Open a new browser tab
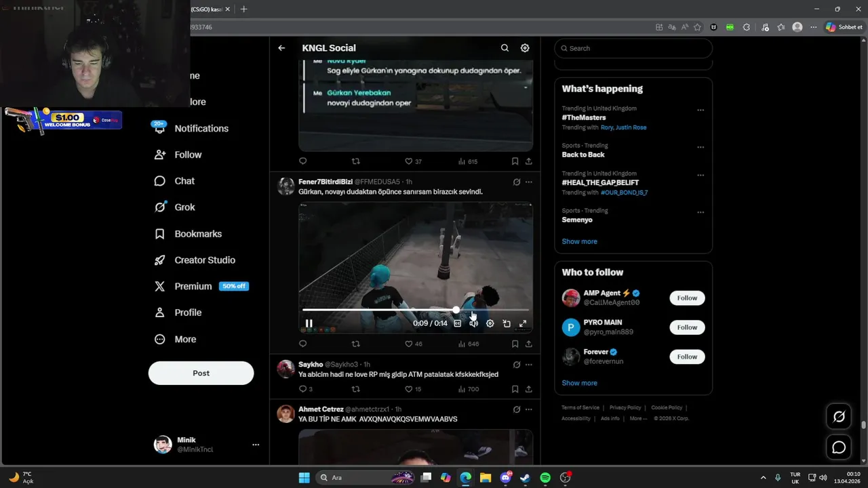 point(244,9)
